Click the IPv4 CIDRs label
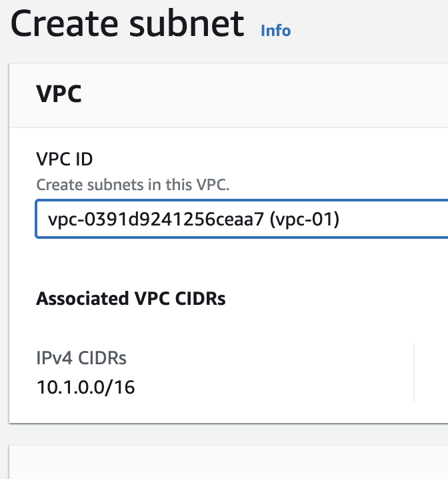 (x=81, y=358)
